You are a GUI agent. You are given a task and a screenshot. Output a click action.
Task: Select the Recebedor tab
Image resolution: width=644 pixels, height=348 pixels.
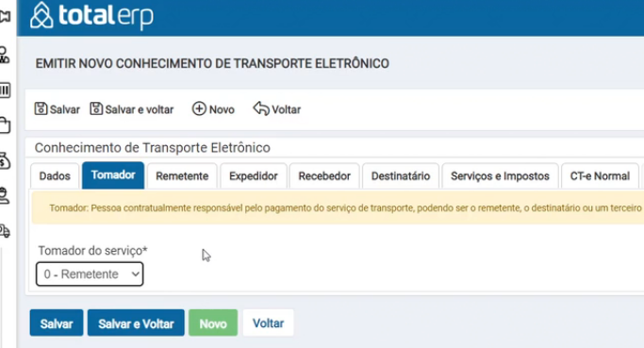(x=324, y=176)
